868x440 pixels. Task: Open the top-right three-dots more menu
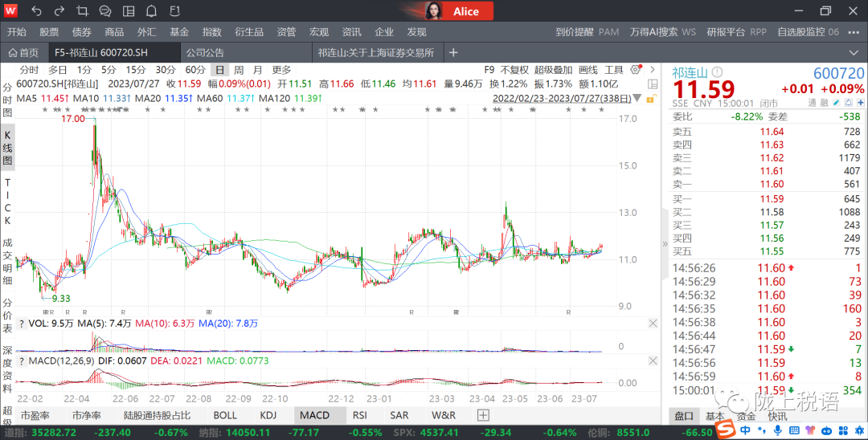(x=854, y=32)
